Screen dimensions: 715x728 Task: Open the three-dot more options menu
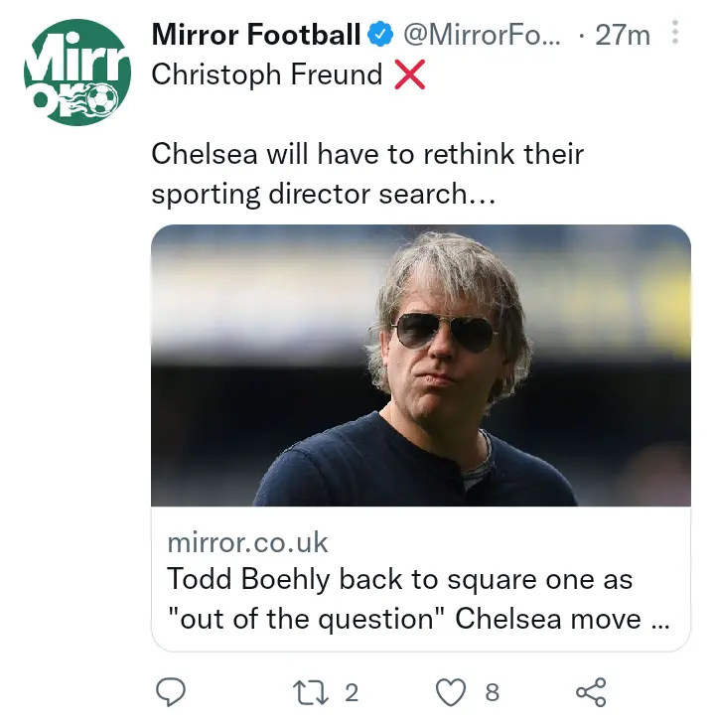coord(675,32)
